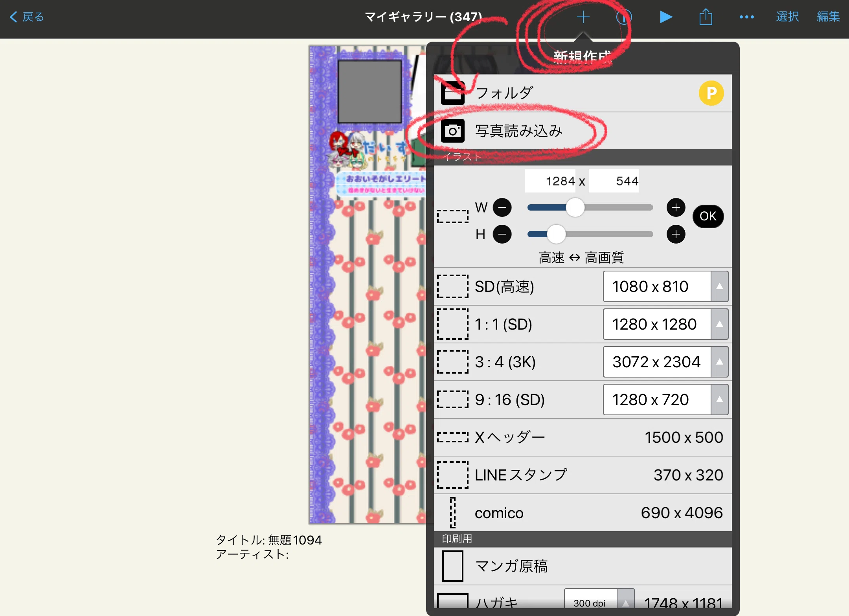The width and height of the screenshot is (849, 616).
Task: Click the SD(高速) dashed canvas icon
Action: coord(453,286)
